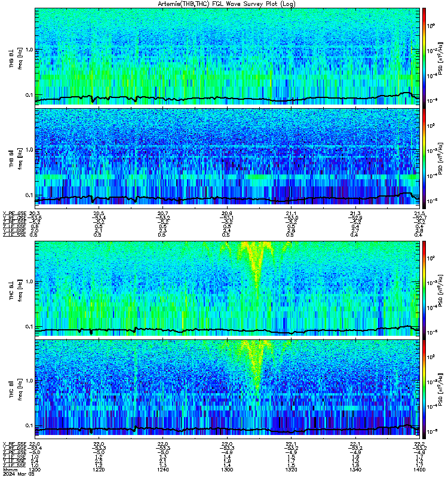Viewport: 448px width, 478px height.
Task: Click the 1320 time tick label
Action: click(291, 470)
